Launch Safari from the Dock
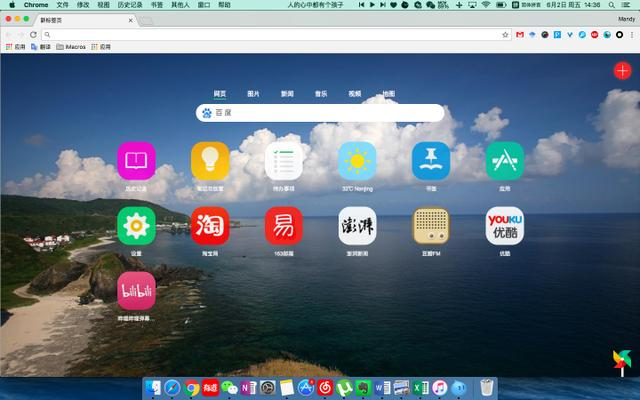Image resolution: width=640 pixels, height=400 pixels. (172, 388)
